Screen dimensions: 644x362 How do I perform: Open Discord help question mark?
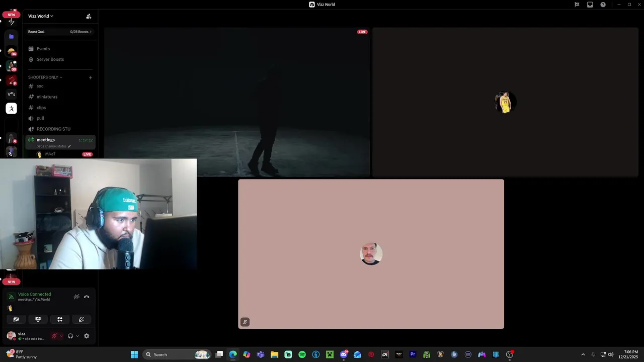(603, 5)
